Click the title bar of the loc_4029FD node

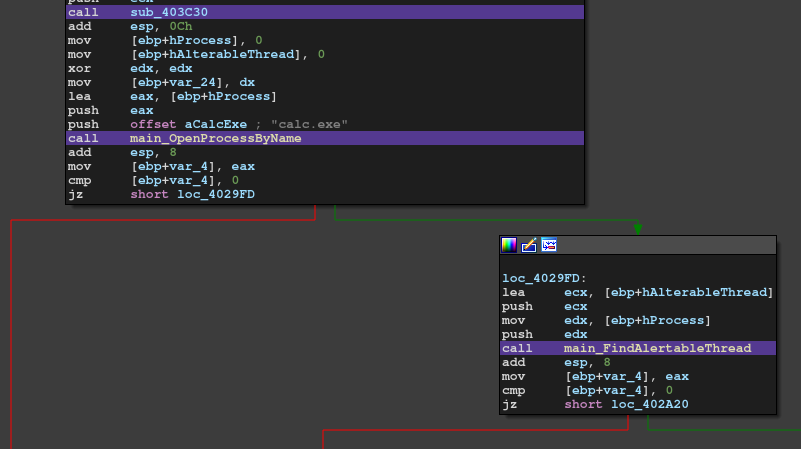coord(638,245)
